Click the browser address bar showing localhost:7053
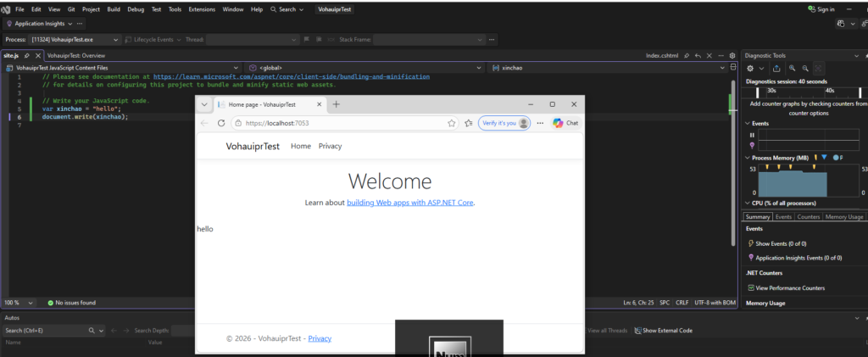This screenshot has height=357, width=868. pyautogui.click(x=339, y=123)
